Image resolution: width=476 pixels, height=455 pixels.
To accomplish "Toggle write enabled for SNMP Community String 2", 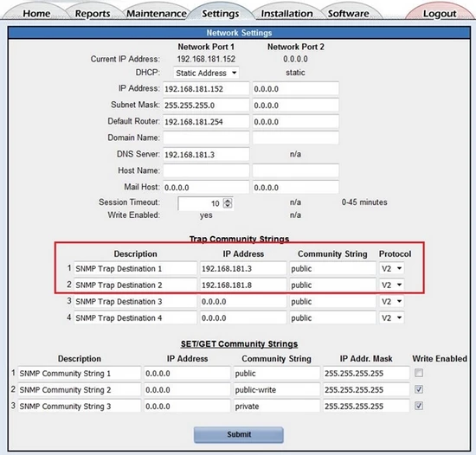I will [x=419, y=389].
